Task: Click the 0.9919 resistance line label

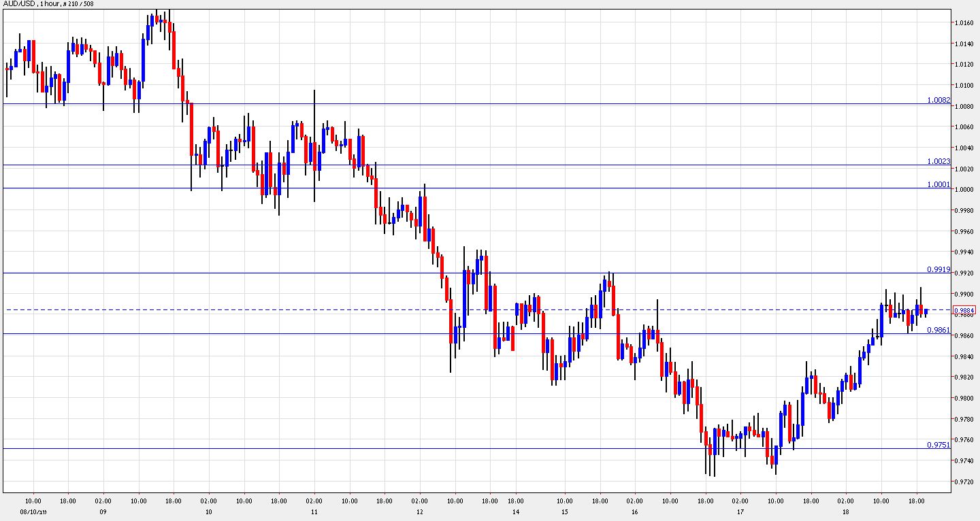Action: coord(938,269)
